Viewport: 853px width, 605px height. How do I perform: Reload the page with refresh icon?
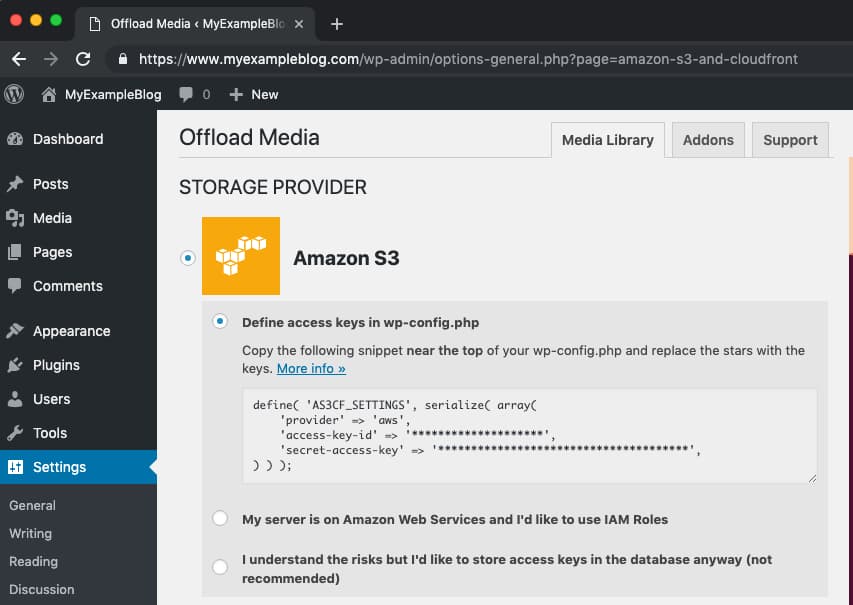pos(83,59)
